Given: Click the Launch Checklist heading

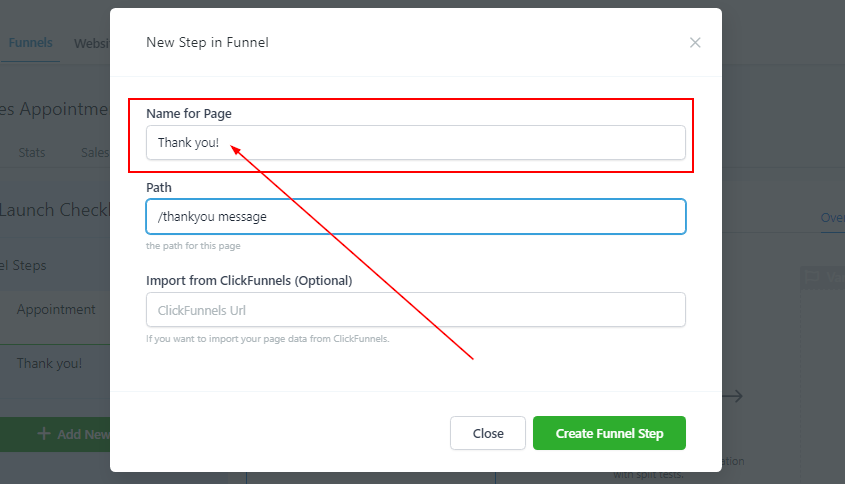Looking at the screenshot, I should (x=54, y=210).
